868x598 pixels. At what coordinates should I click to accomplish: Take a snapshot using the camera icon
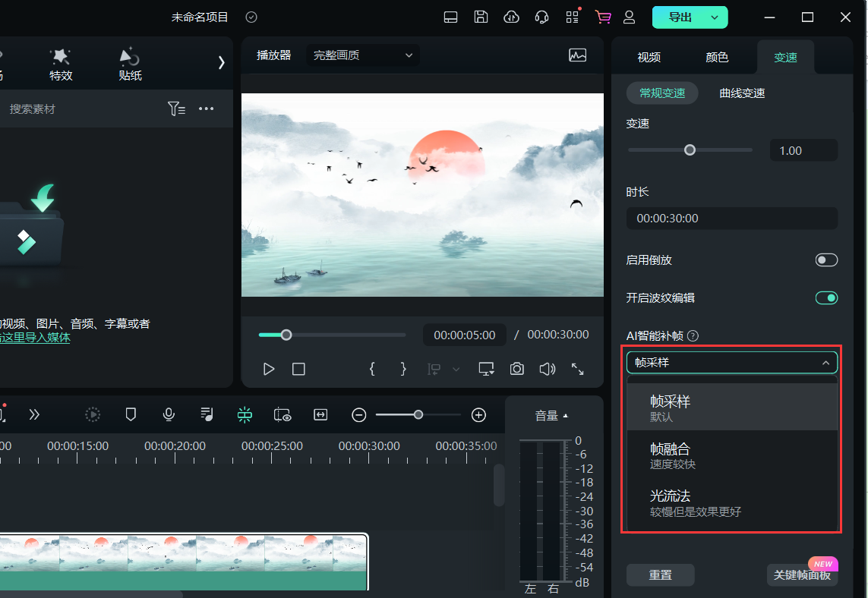pos(517,369)
